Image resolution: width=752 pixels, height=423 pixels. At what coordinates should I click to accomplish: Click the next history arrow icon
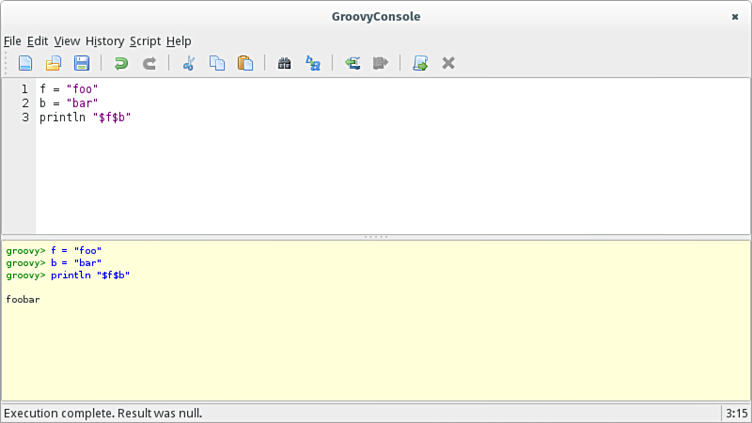click(380, 63)
